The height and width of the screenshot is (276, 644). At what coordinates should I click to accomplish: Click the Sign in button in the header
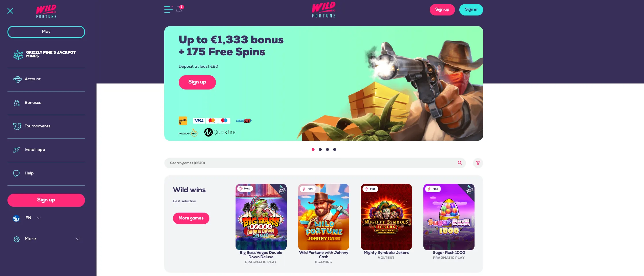click(x=471, y=9)
